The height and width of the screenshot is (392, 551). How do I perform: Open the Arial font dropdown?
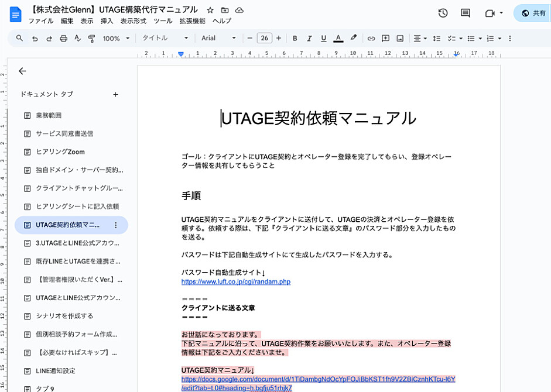click(x=218, y=38)
